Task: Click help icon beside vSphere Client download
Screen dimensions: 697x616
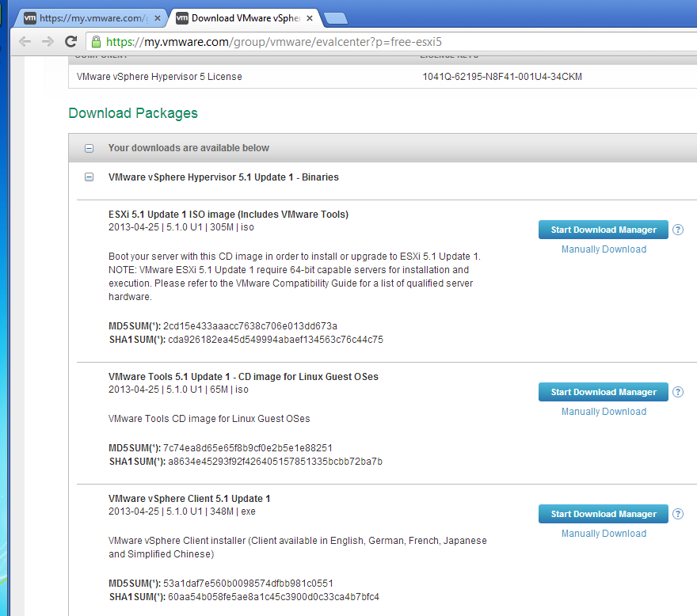Action: 678,514
